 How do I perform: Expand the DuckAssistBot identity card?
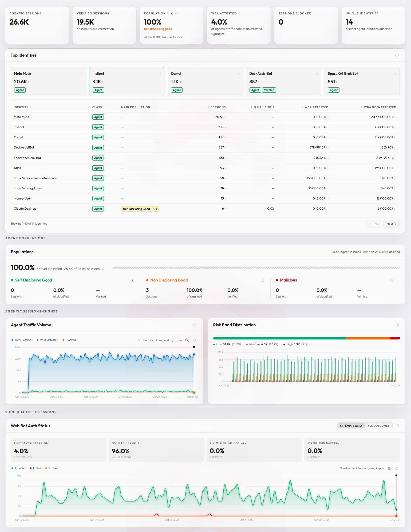[x=283, y=81]
